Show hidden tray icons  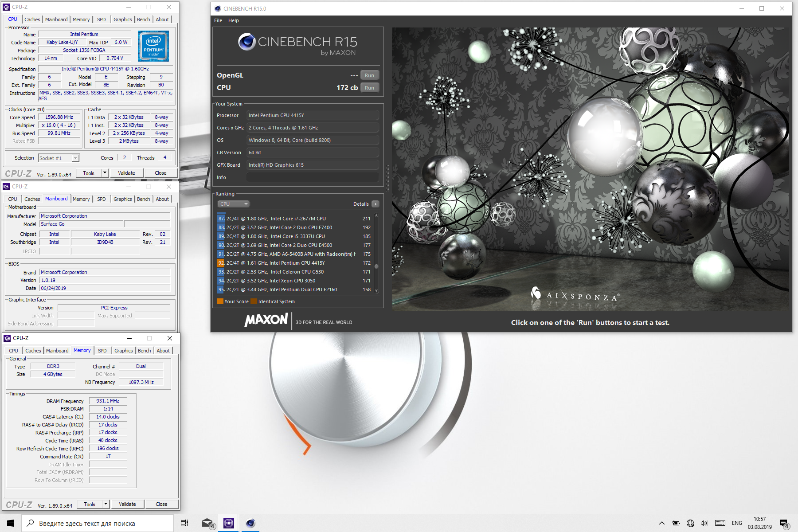pos(662,523)
